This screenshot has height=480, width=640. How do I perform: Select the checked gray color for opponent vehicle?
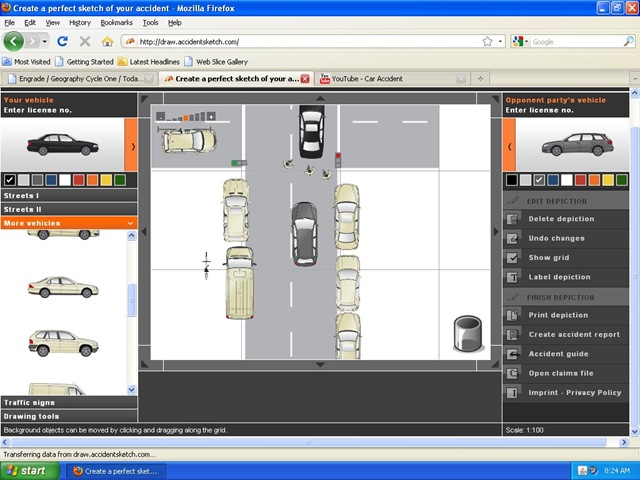click(x=539, y=180)
